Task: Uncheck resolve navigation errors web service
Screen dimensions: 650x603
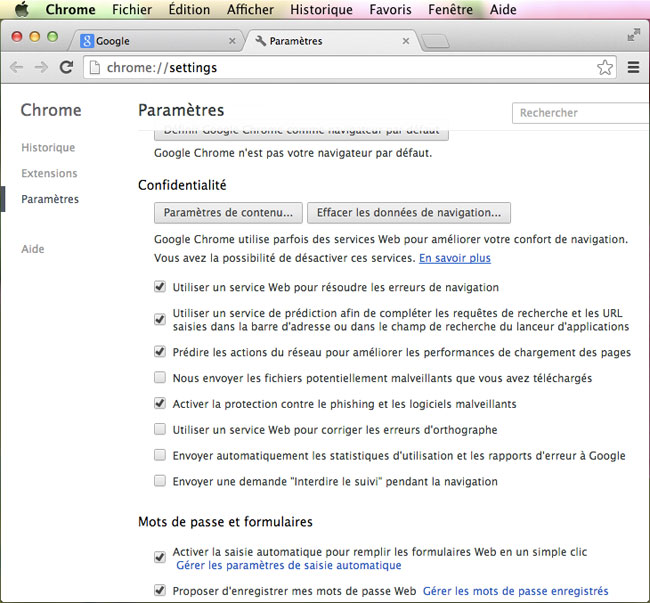Action: [160, 286]
